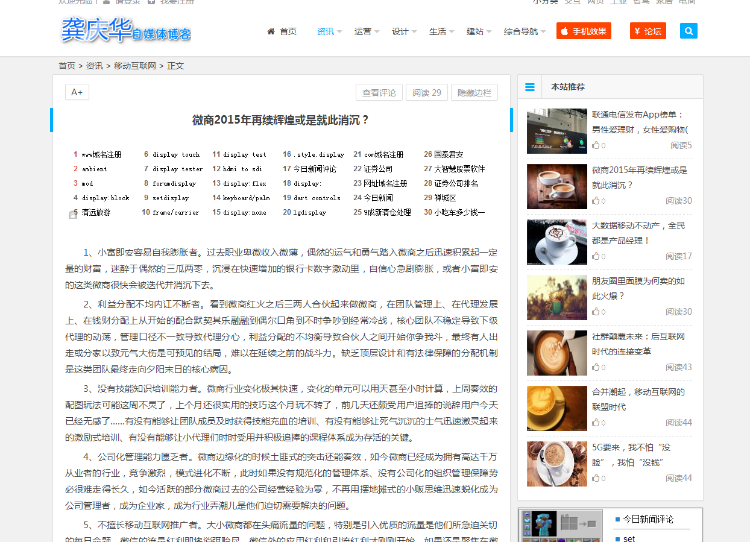Click the article title 微商2015年再续辉煌或是就此消沉
The height and width of the screenshot is (542, 750).
(280, 120)
